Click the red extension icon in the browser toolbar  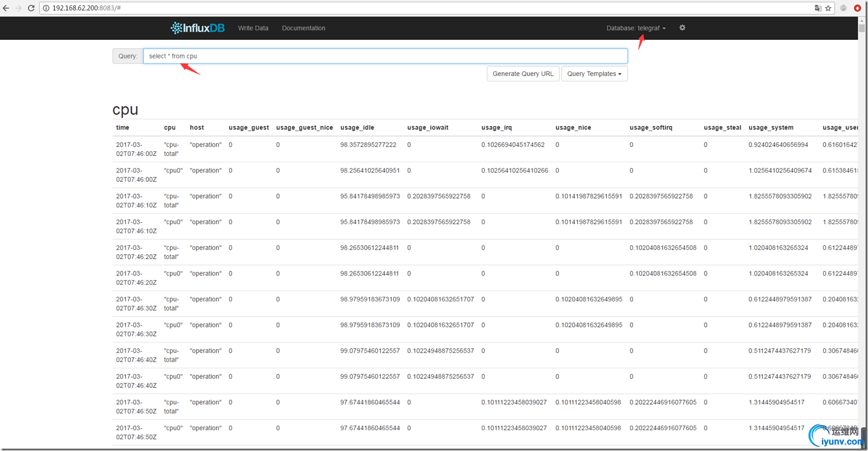858,8
